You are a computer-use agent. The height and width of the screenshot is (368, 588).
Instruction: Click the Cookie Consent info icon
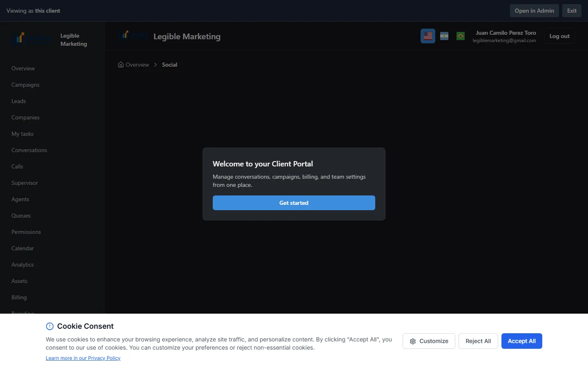[50, 326]
